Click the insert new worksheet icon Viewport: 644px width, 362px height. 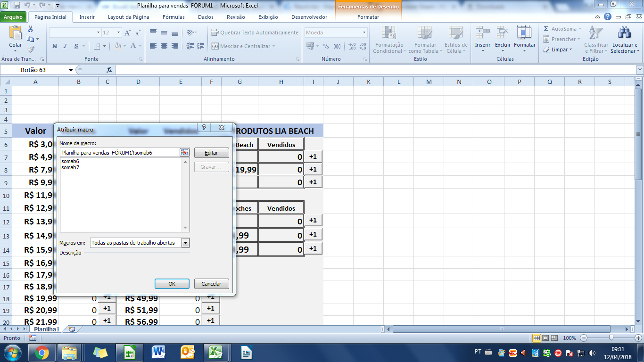click(x=72, y=329)
